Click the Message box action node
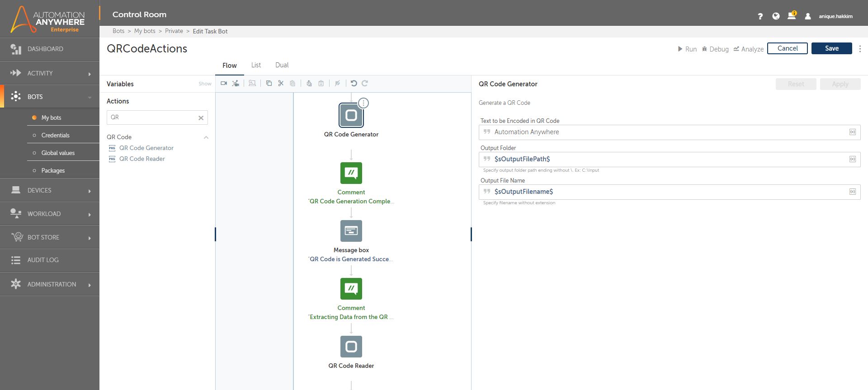This screenshot has height=390, width=868. [351, 231]
